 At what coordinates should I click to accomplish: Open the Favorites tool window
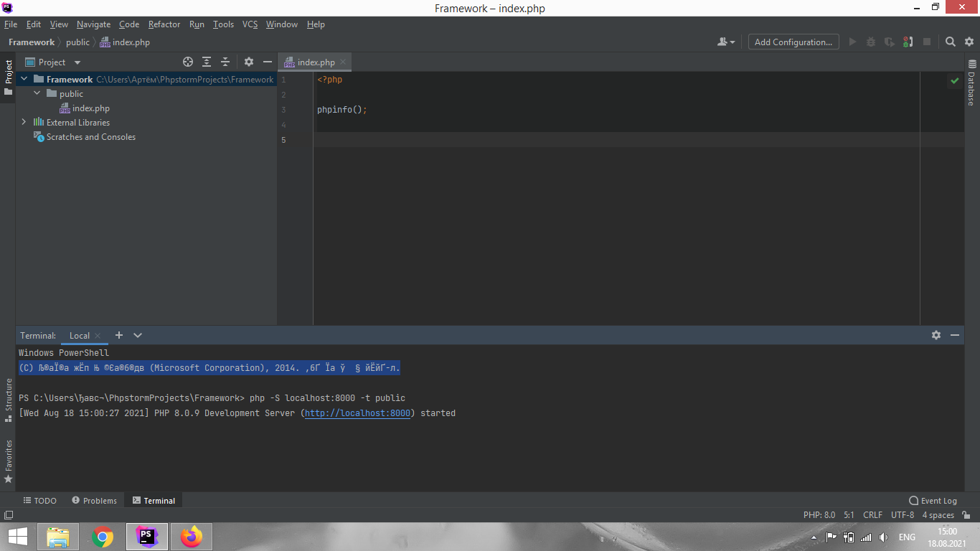8,461
